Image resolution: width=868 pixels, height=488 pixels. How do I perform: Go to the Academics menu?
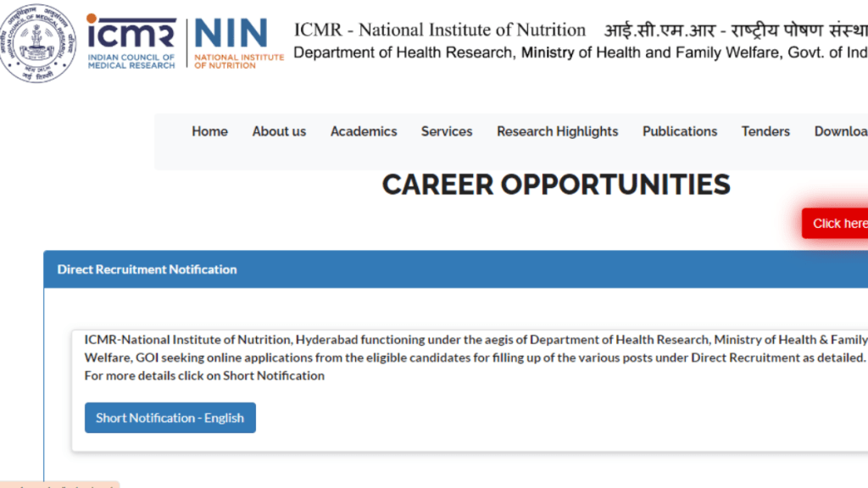pos(364,131)
